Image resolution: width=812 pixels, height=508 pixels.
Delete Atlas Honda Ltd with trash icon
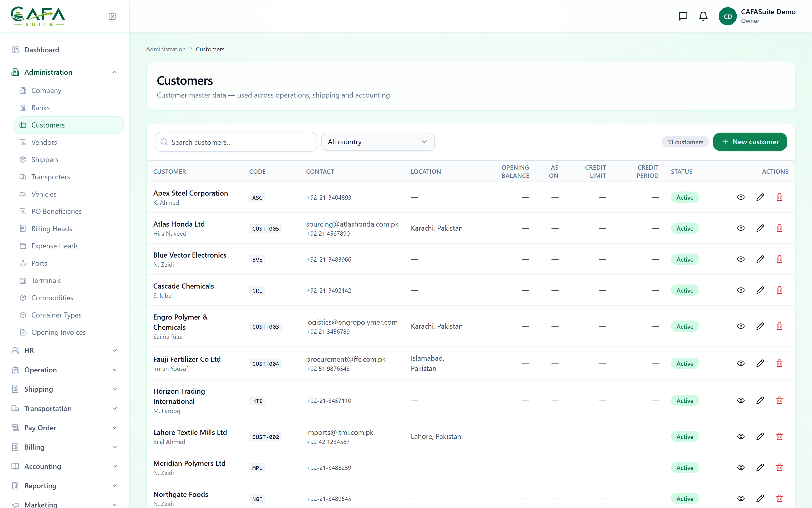780,228
